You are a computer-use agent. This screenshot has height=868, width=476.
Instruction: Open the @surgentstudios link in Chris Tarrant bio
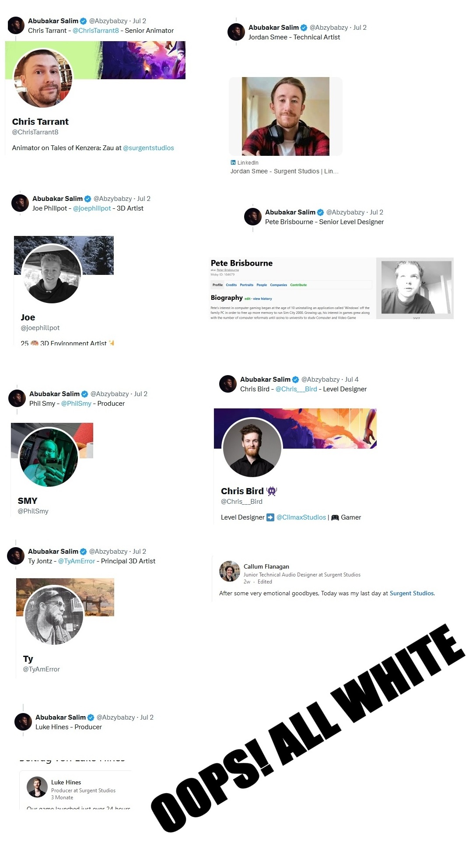pyautogui.click(x=148, y=148)
